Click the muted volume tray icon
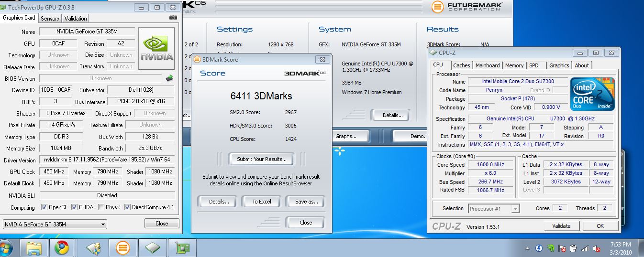 [597, 248]
